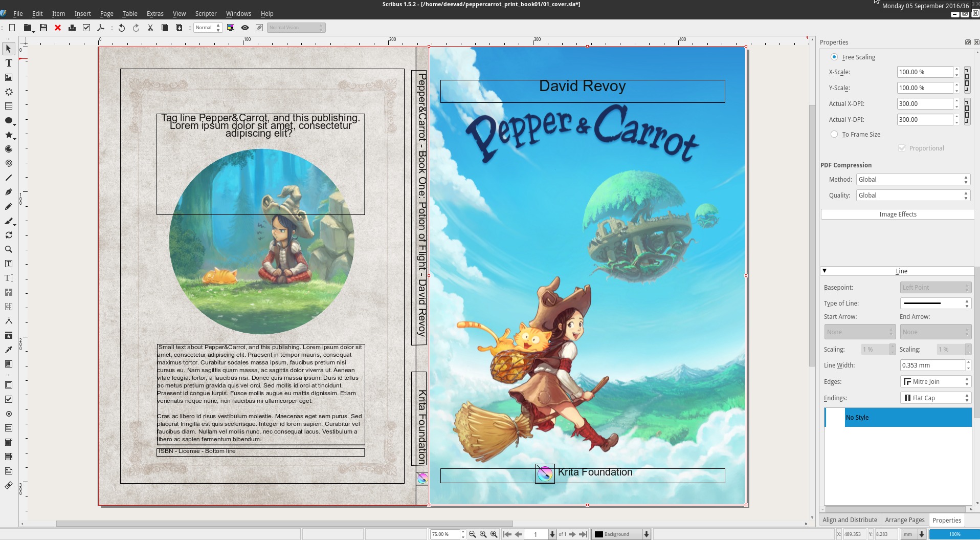Toggle the Proportional checkbox

click(x=902, y=148)
